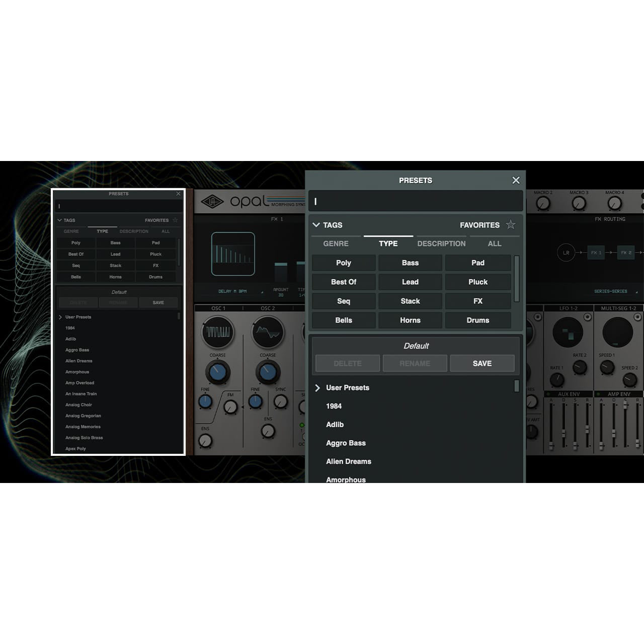
Task: Switch to the DESCRIPTION tab in enlarged panel
Action: 441,244
